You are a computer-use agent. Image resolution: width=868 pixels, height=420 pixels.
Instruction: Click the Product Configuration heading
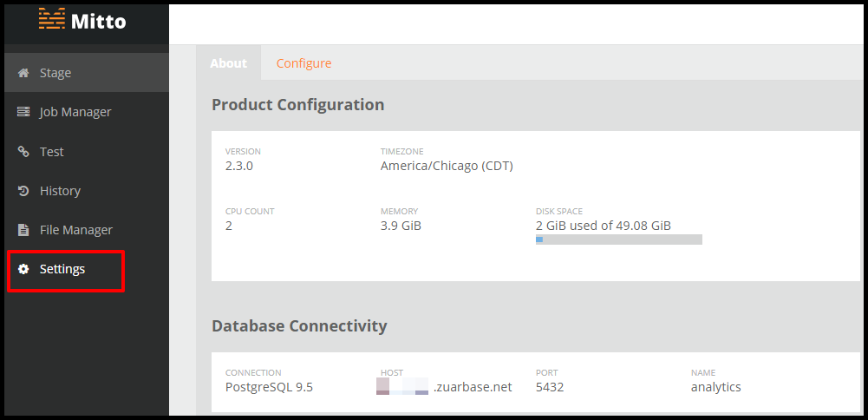[297, 104]
